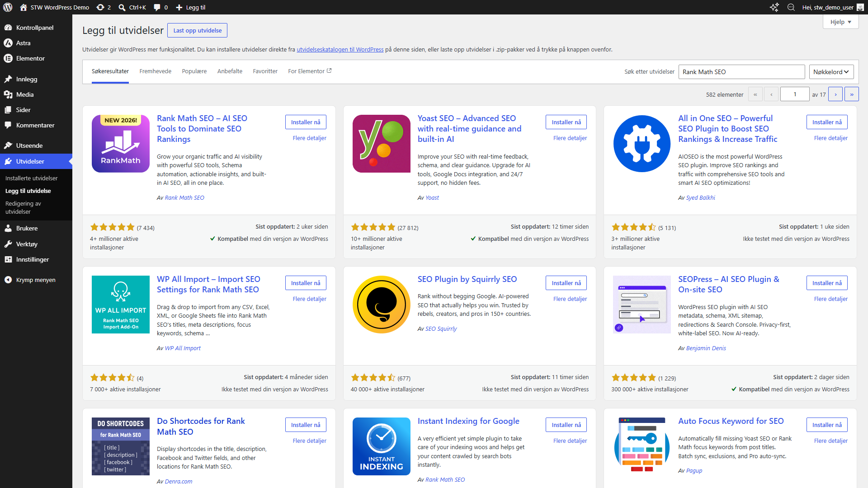Open Do Shortcodes for Rank Math SEO title
Image resolution: width=868 pixels, height=488 pixels.
pos(201,427)
